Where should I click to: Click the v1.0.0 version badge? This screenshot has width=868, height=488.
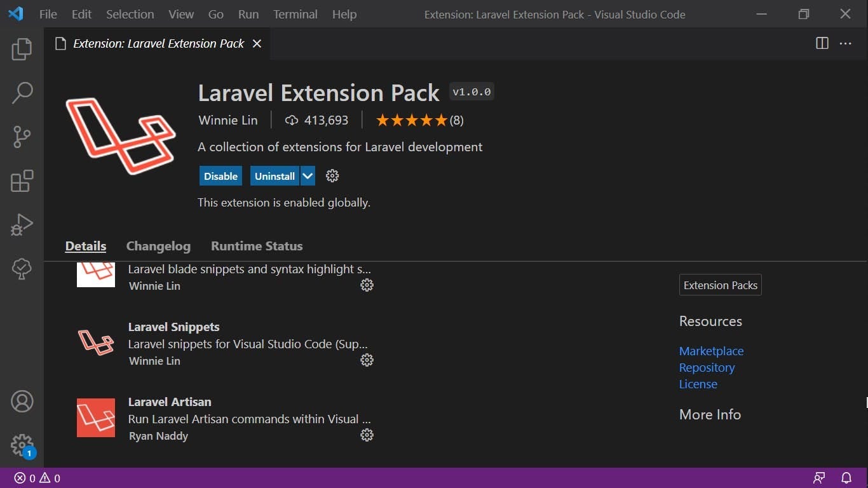click(x=471, y=91)
